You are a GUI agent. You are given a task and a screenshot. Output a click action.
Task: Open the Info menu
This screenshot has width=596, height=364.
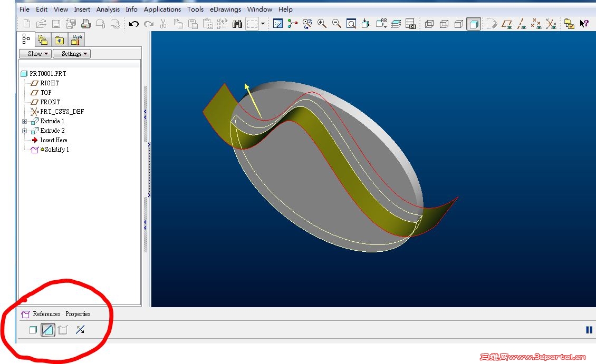point(131,9)
